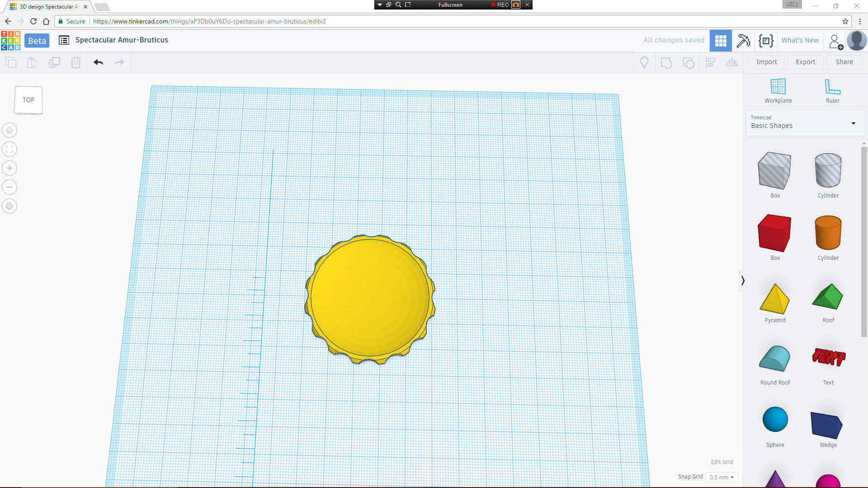Click the Export button
This screenshot has width=868, height=488.
[x=805, y=62]
